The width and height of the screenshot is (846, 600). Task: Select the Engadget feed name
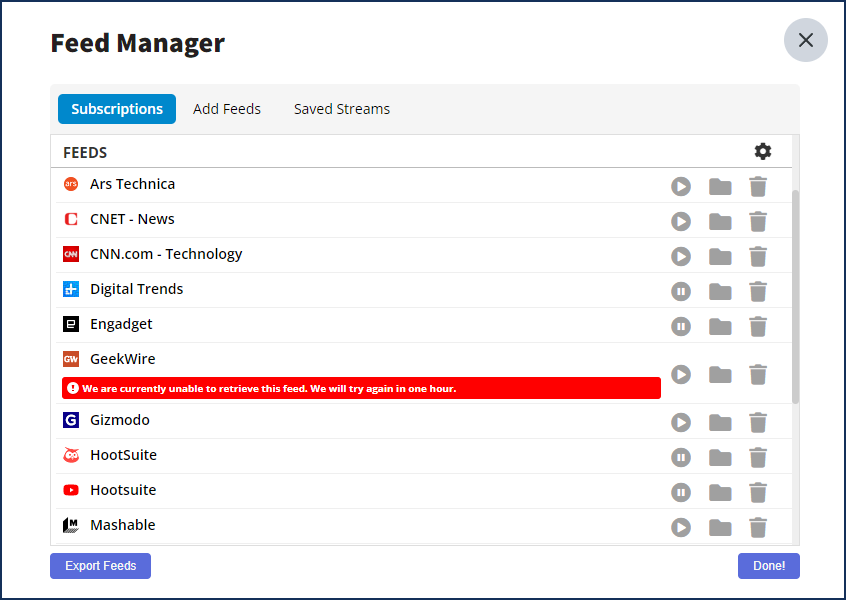(x=121, y=324)
